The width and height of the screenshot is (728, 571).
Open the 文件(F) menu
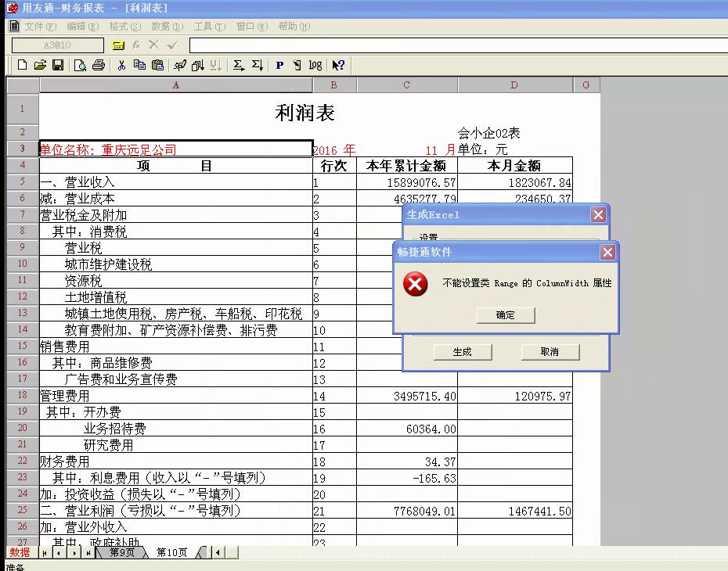click(39, 27)
